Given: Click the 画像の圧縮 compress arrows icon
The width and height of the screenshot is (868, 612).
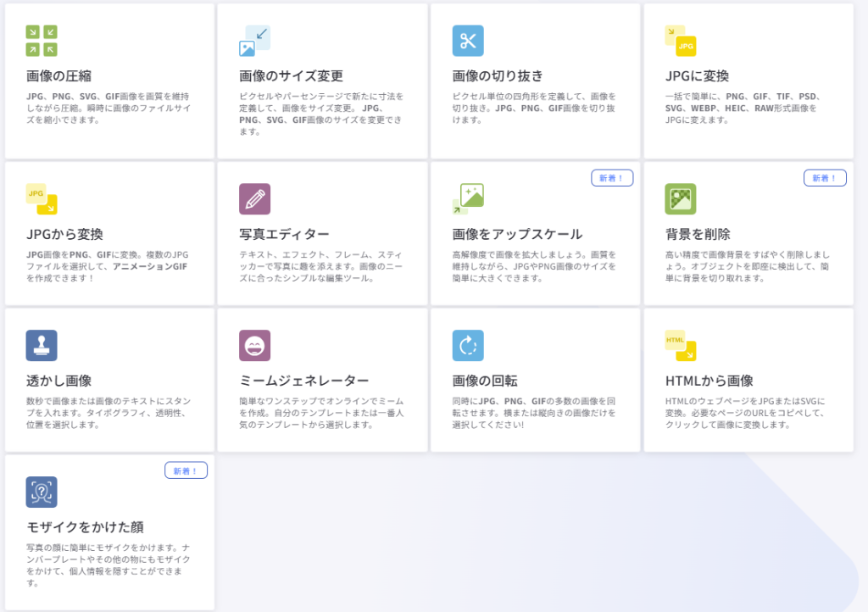Looking at the screenshot, I should click(x=42, y=41).
